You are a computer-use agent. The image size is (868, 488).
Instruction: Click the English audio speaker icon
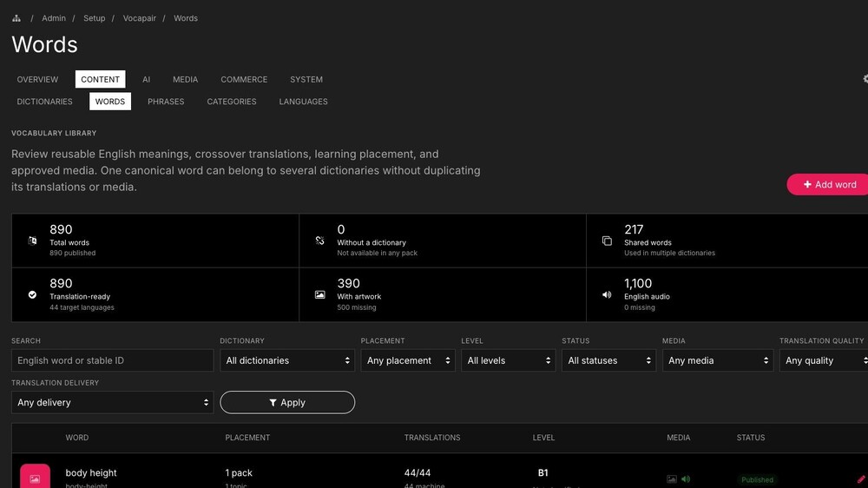pyautogui.click(x=608, y=294)
